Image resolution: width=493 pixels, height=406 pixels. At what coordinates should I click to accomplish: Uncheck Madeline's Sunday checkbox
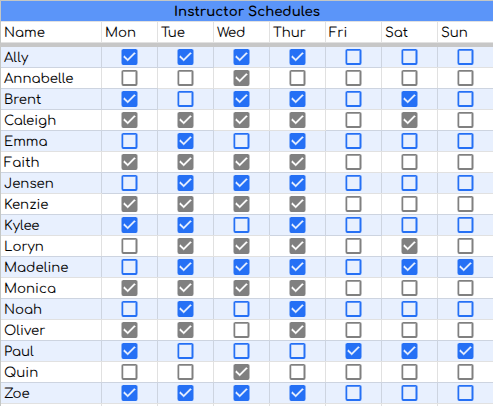tap(465, 267)
